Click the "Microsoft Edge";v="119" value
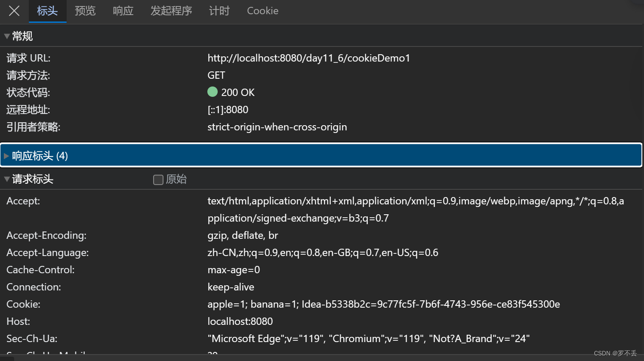Viewport: 644px width, 361px height. [368, 339]
